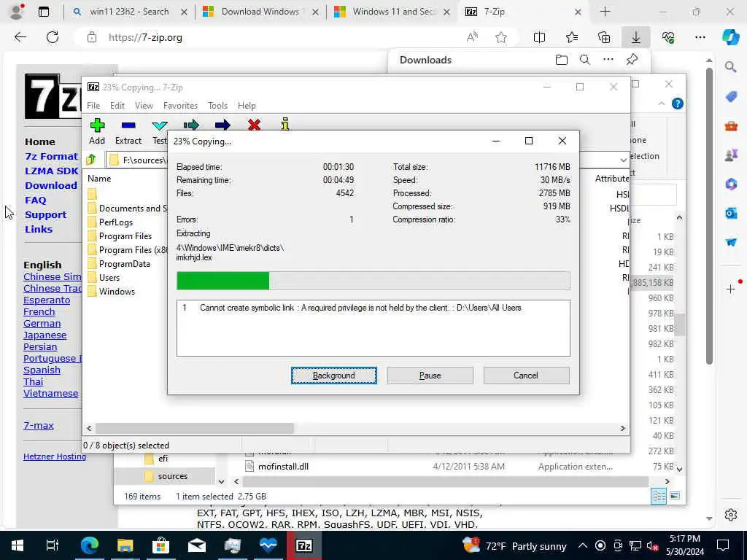Switch Explorer to details view icon
This screenshot has width=747, height=560.
[x=659, y=496]
